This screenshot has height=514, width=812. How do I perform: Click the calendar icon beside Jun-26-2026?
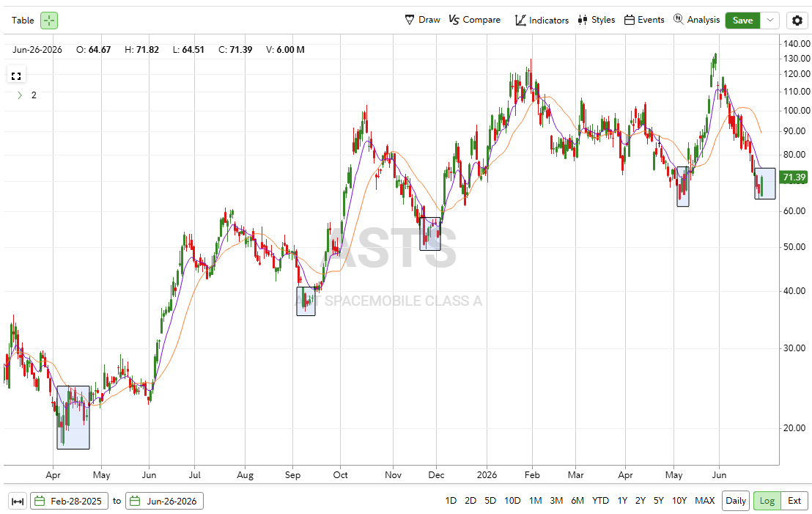(x=135, y=501)
